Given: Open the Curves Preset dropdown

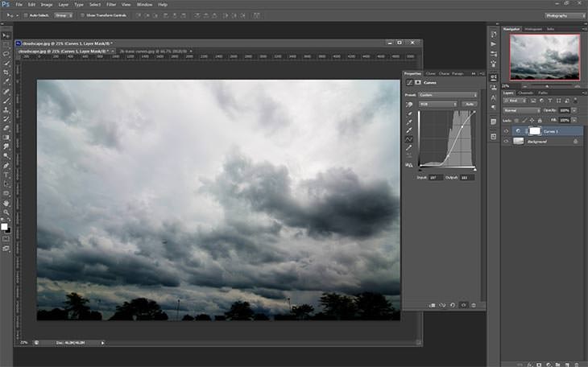Looking at the screenshot, I should tap(448, 95).
